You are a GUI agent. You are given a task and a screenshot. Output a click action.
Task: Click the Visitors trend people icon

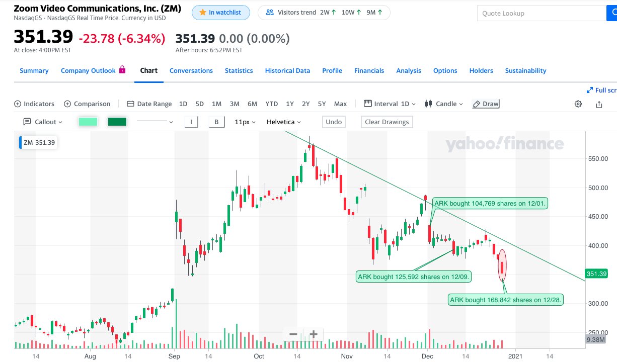270,13
